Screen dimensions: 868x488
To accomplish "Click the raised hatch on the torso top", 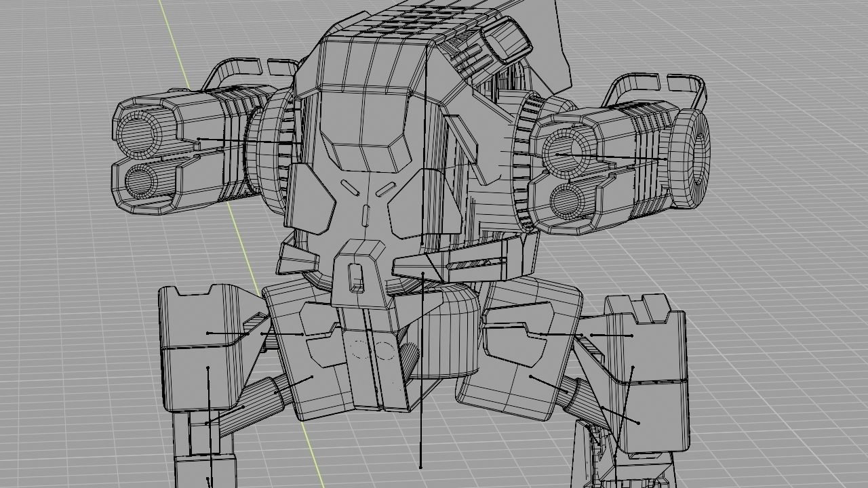I will (x=505, y=39).
